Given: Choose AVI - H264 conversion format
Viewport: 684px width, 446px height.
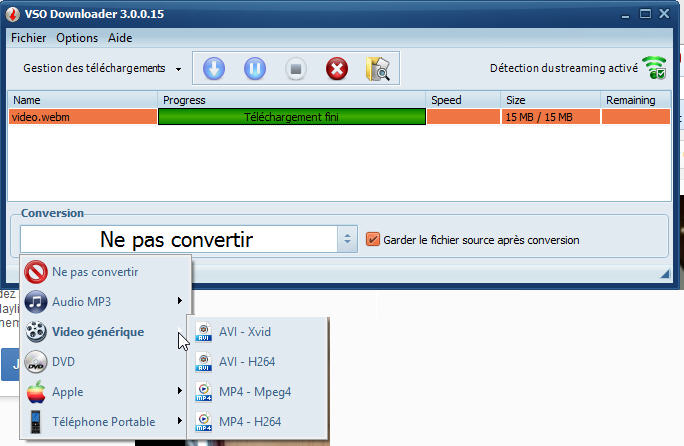Looking at the screenshot, I should (x=257, y=362).
